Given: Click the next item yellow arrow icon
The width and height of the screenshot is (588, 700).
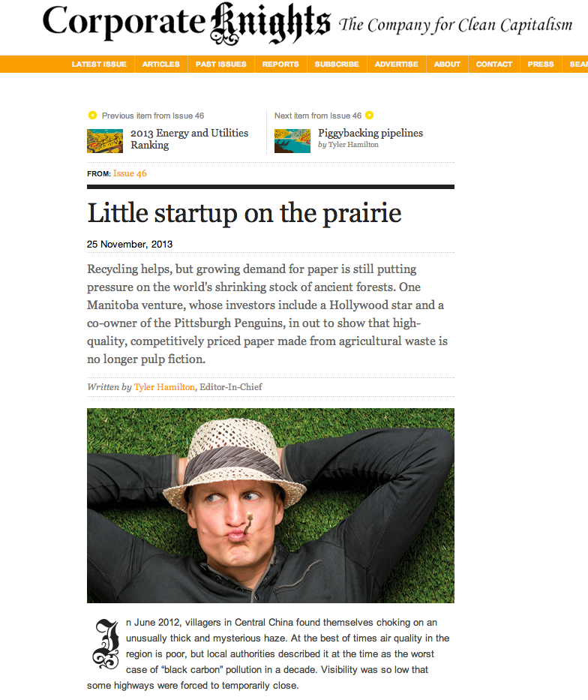Looking at the screenshot, I should [369, 116].
